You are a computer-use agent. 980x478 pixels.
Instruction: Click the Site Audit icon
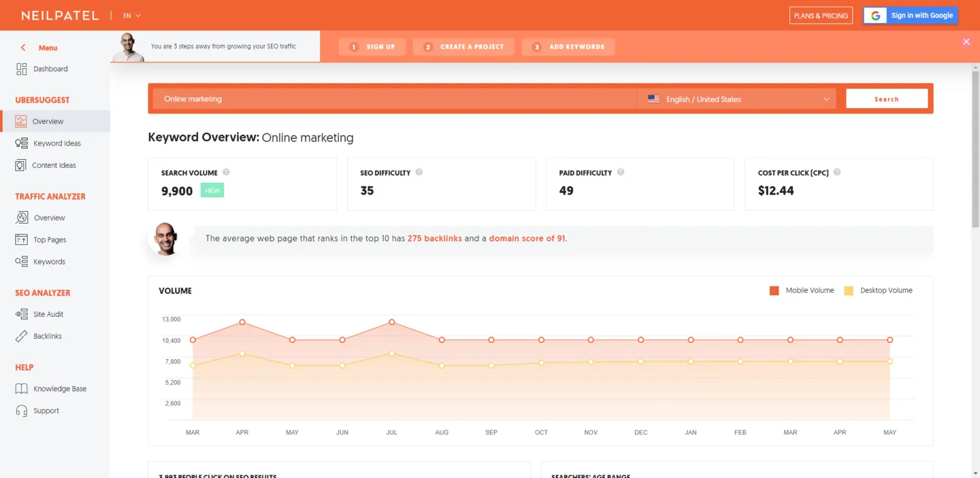point(22,314)
